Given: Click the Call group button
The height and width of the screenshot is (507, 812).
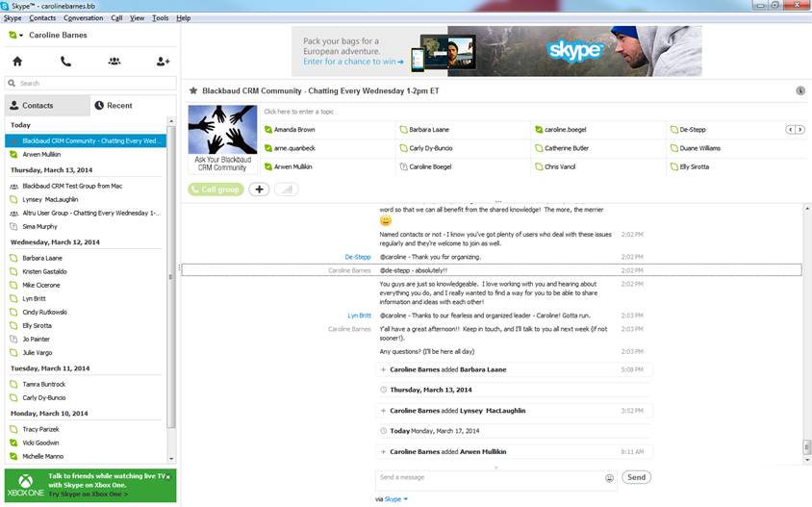Looking at the screenshot, I should click(x=216, y=189).
